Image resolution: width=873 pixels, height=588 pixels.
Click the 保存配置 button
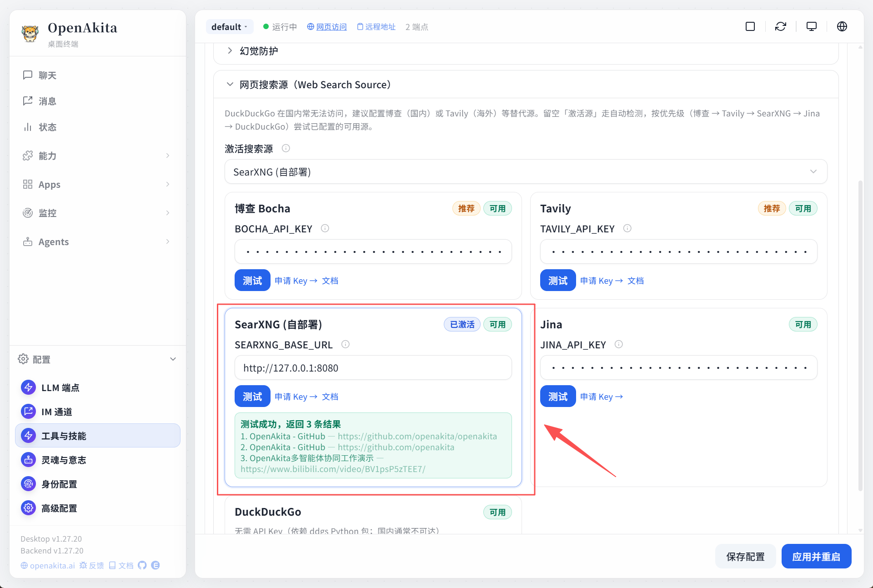746,557
